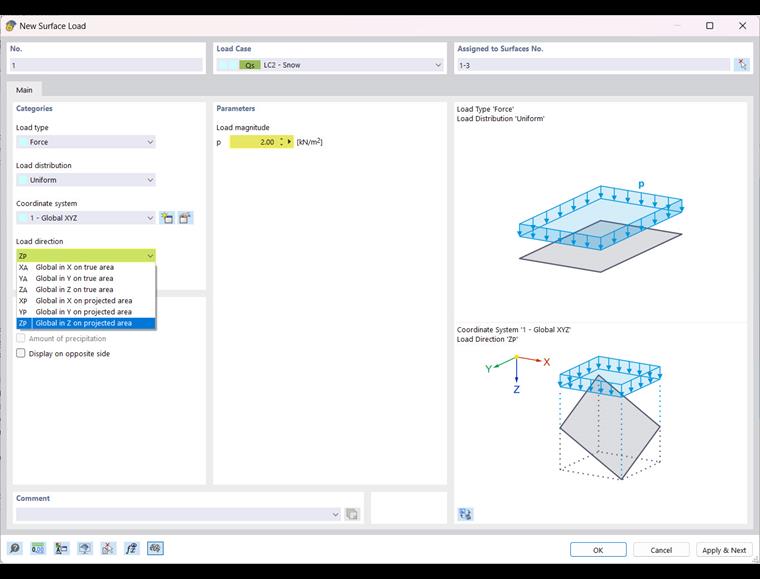Expand the Load type Force dropdown
Screen dimensions: 760x579
150,142
